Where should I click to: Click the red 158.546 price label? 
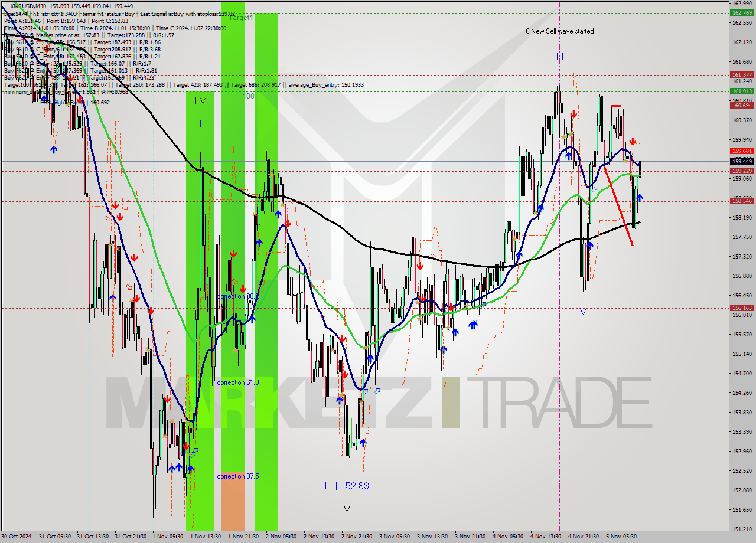(x=741, y=201)
